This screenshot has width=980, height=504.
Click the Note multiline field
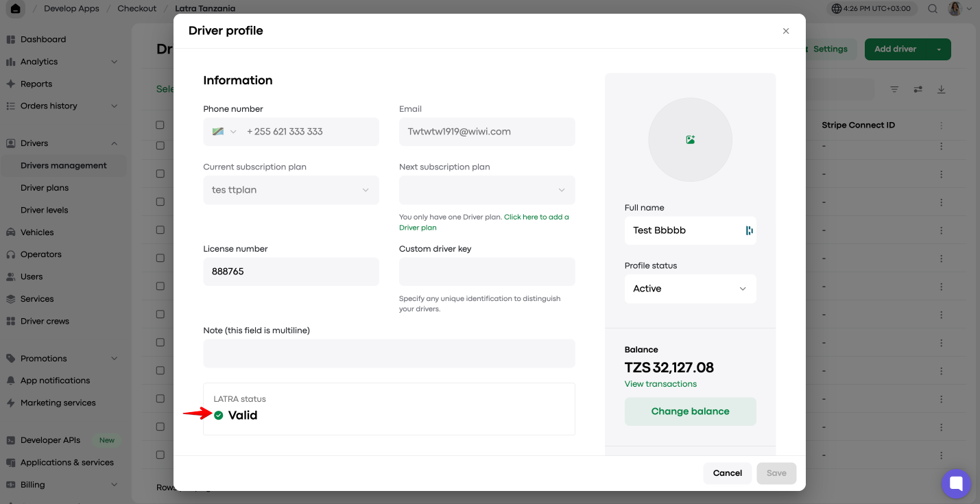pos(389,353)
